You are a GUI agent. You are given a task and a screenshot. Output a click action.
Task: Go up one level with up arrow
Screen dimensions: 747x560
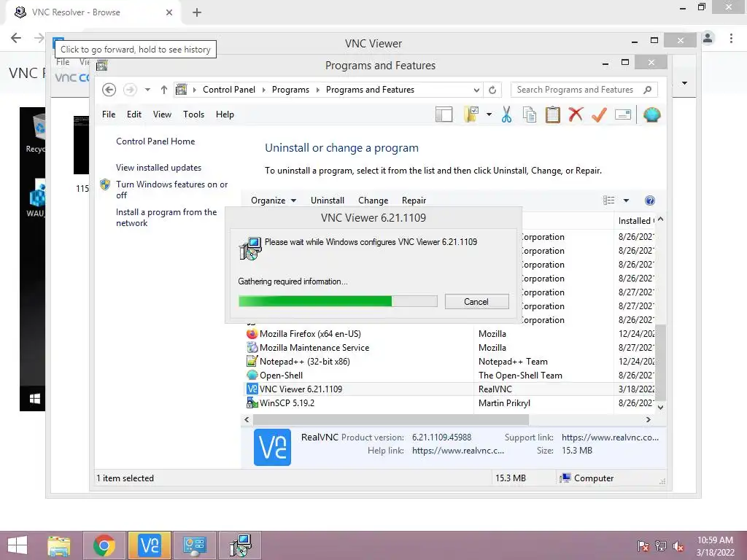pyautogui.click(x=164, y=90)
